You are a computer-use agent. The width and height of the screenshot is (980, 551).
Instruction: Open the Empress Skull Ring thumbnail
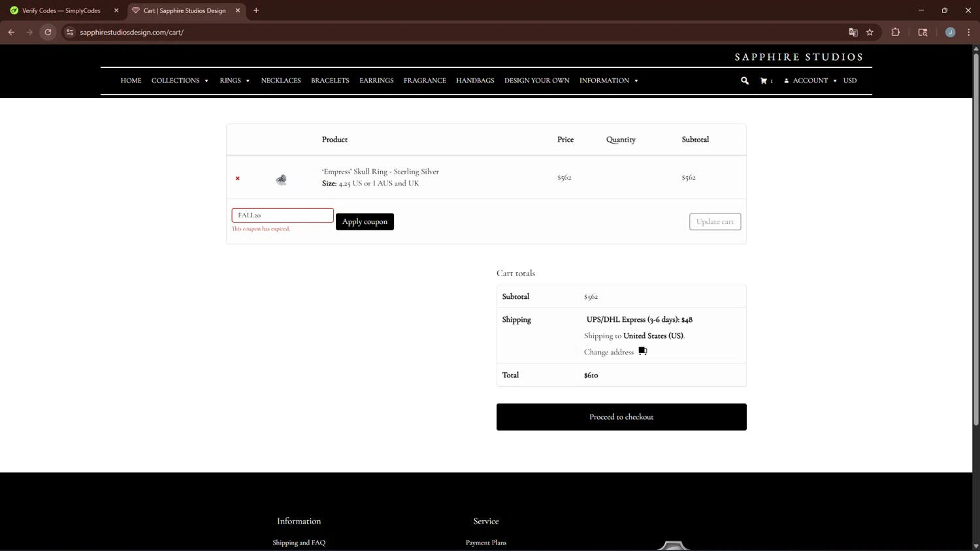[x=281, y=179]
